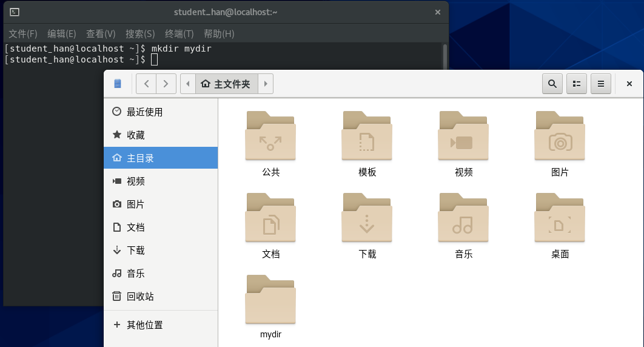
Task: Open the 模板 folder icon
Action: pos(367,135)
